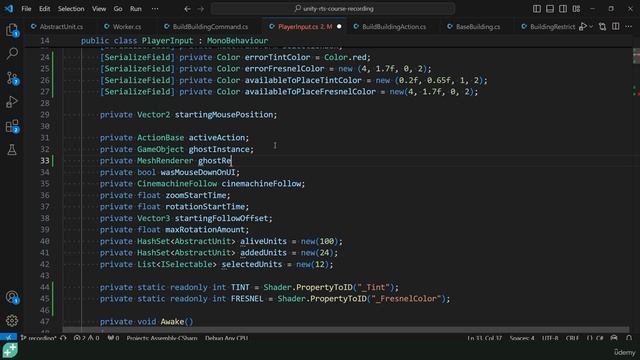The image size is (640, 360).
Task: Go back with the navigation arrow
Action: (187, 9)
